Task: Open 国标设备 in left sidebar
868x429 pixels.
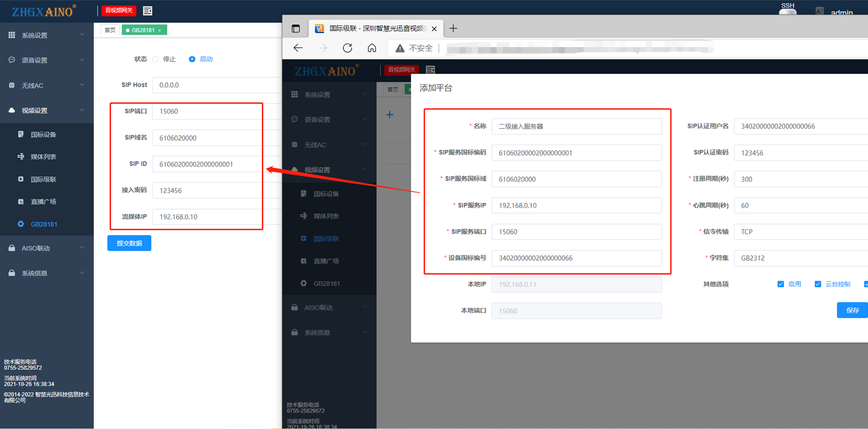Action: pos(44,135)
